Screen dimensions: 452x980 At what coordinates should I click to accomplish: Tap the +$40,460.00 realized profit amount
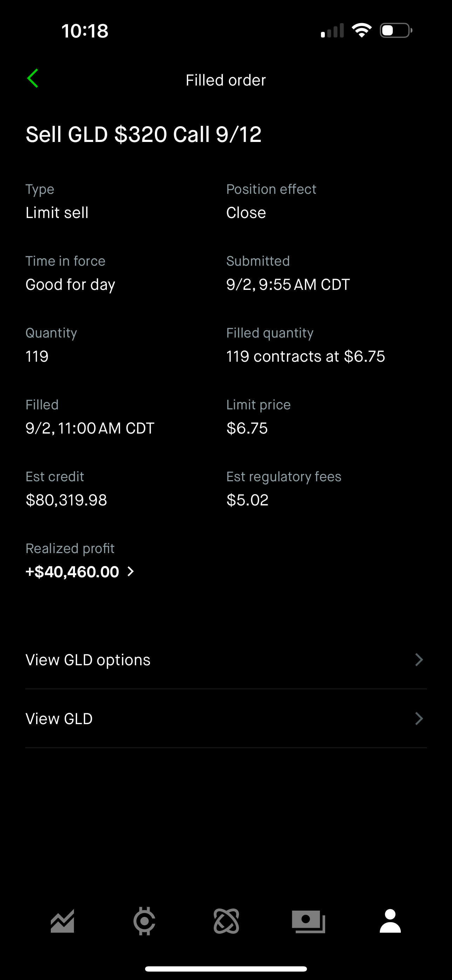tap(72, 572)
